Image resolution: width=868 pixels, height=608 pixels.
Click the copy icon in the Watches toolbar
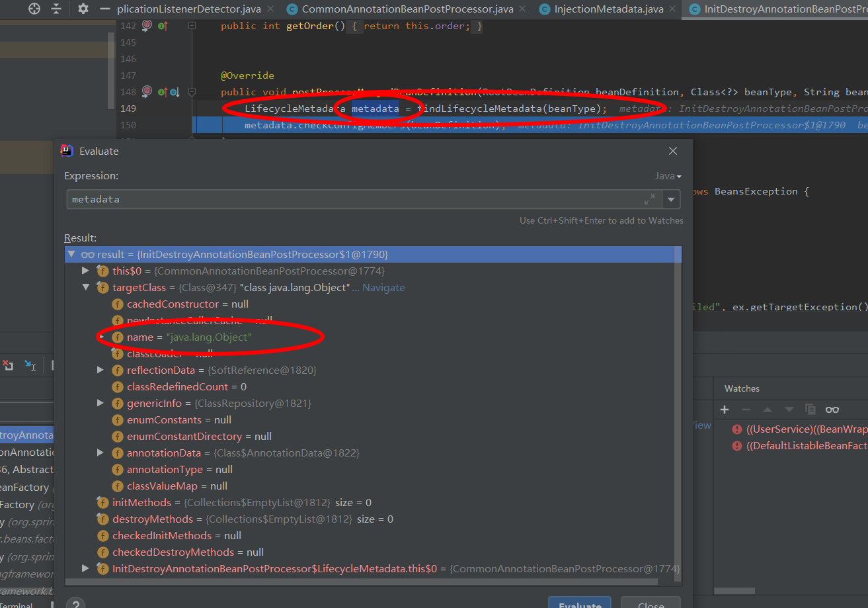[810, 409]
